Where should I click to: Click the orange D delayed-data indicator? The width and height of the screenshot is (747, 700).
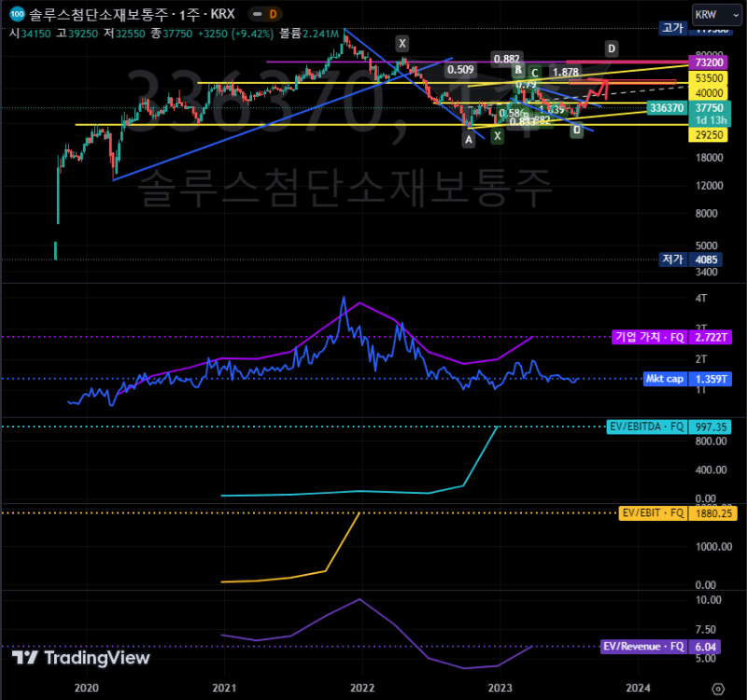[273, 14]
